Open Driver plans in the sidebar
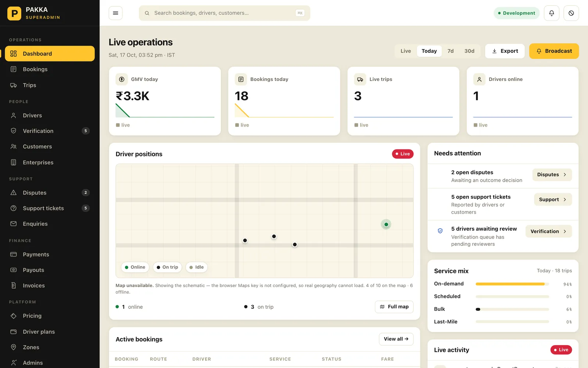Viewport: 588px width, 368px height. (x=50, y=332)
